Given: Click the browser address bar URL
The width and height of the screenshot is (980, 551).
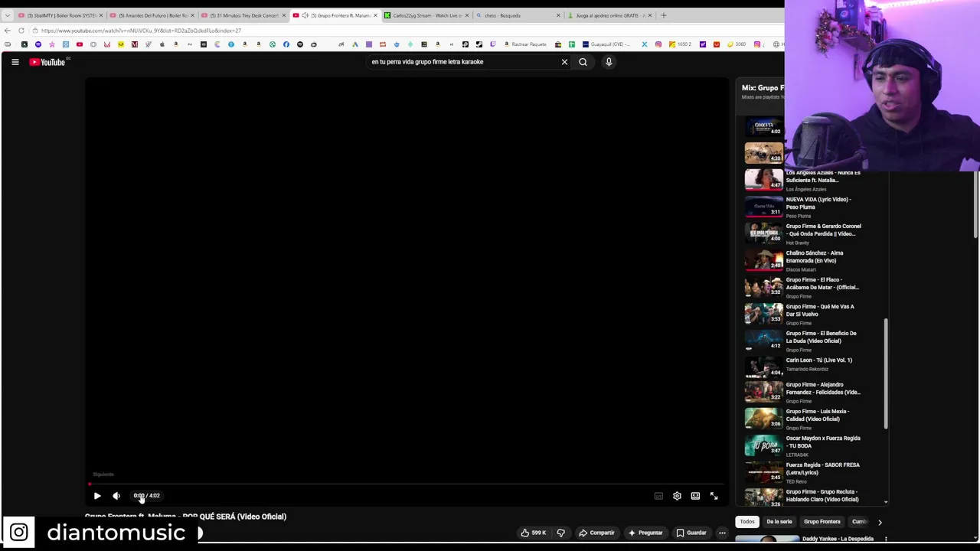Looking at the screenshot, I should (141, 31).
